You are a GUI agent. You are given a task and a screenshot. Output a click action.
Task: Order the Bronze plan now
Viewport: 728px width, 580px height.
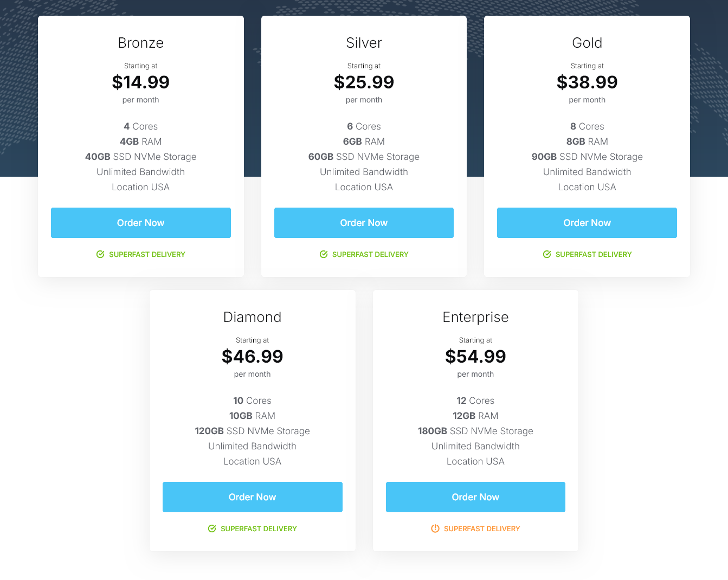pyautogui.click(x=141, y=223)
